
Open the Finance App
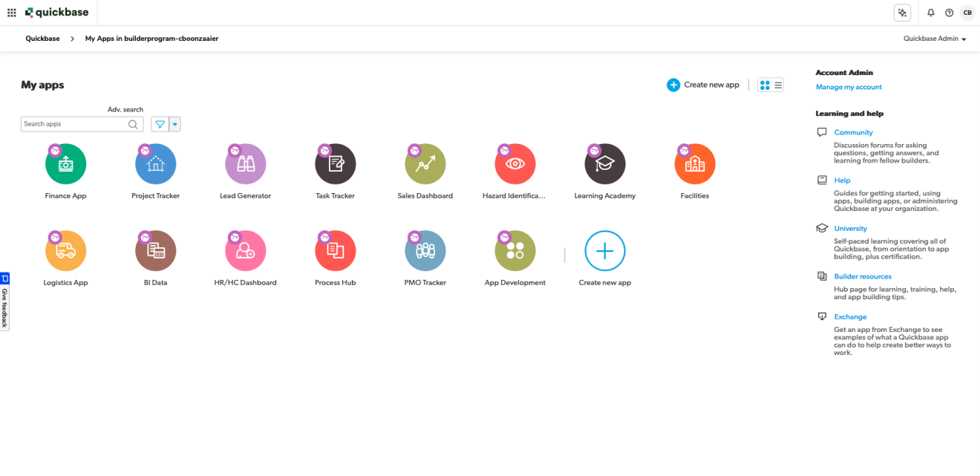click(65, 163)
